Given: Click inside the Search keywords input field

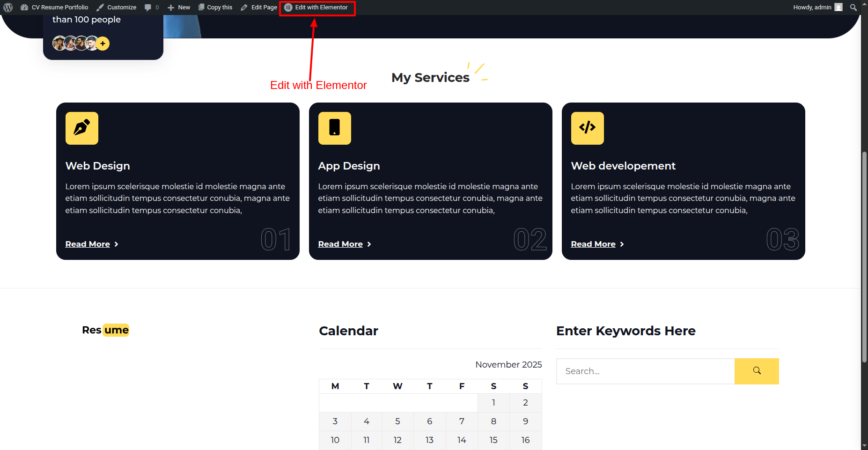Looking at the screenshot, I should 645,371.
